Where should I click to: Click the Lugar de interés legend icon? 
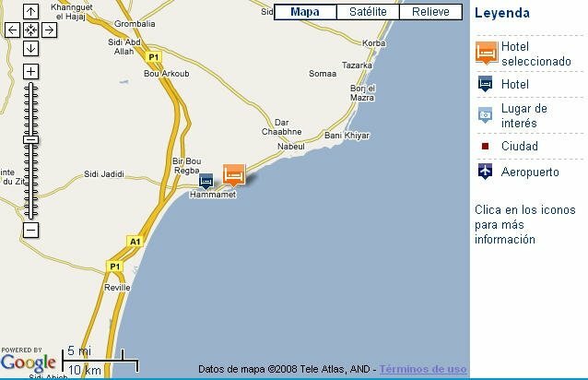click(x=486, y=115)
